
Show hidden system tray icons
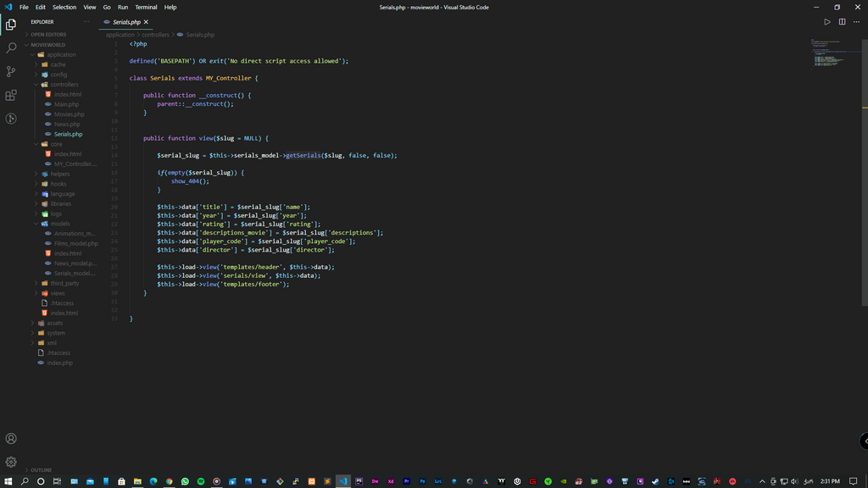(x=762, y=481)
